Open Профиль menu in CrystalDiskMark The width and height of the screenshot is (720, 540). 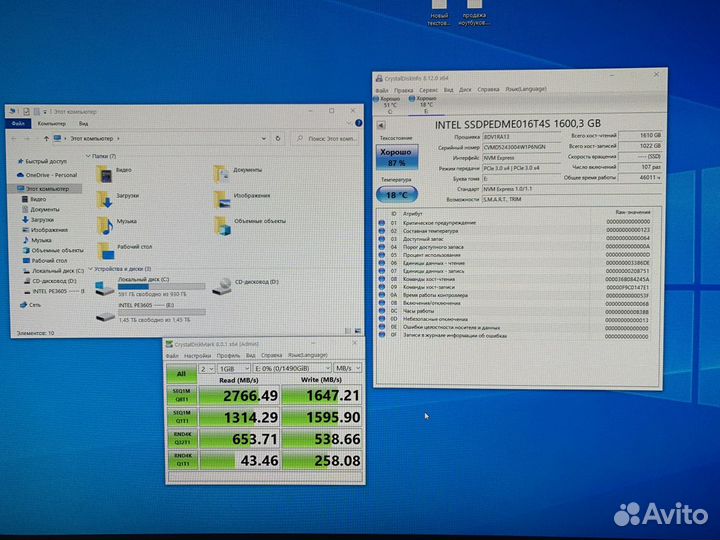(x=228, y=355)
